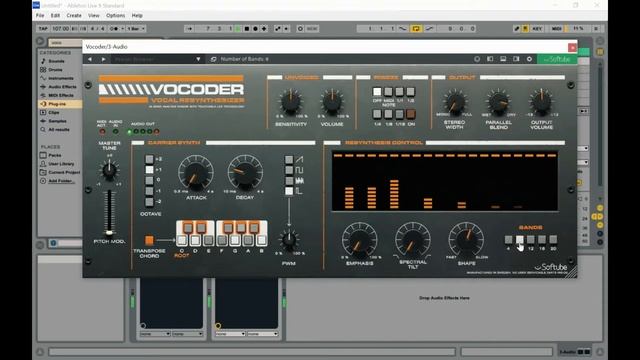Enable draw mode pencil in Ableton
Image resolution: width=640 pixels, height=360 pixels.
tap(517, 29)
